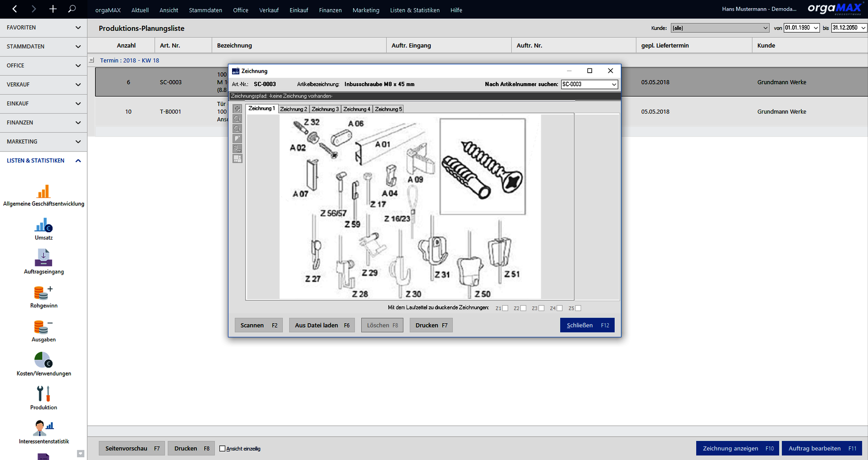This screenshot has width=868, height=460.
Task: Open the bis date 31.12.2050 dropdown
Action: pos(863,28)
